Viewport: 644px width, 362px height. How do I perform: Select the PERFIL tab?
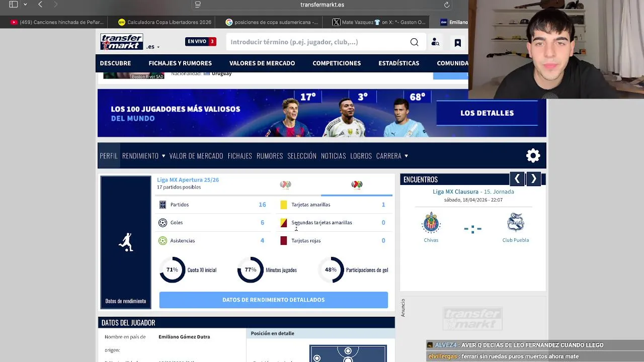[109, 156]
